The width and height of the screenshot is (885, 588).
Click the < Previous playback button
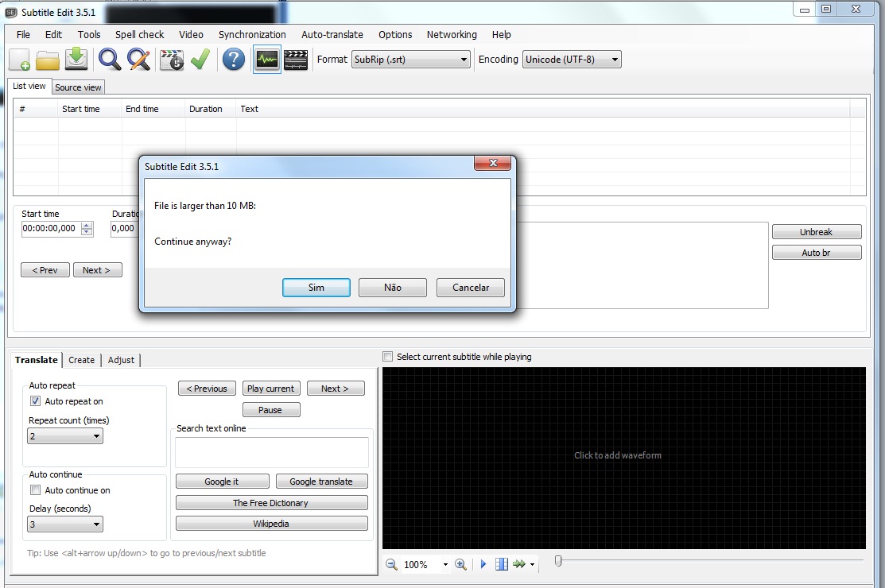point(208,389)
